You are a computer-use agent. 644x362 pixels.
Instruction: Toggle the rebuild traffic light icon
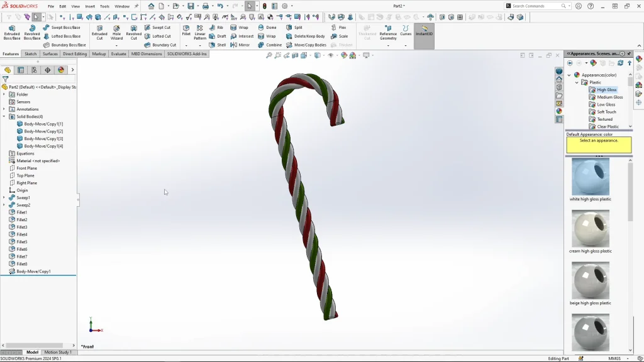pyautogui.click(x=264, y=6)
